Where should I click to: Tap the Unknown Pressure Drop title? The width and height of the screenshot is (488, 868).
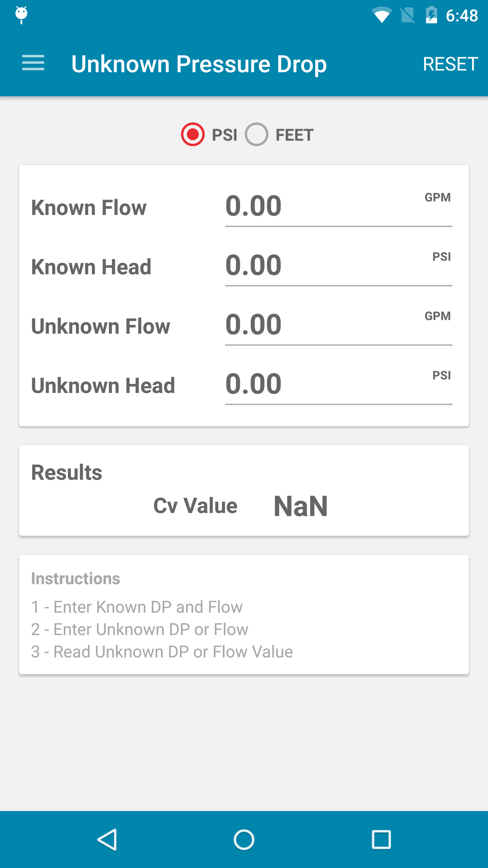pyautogui.click(x=199, y=64)
